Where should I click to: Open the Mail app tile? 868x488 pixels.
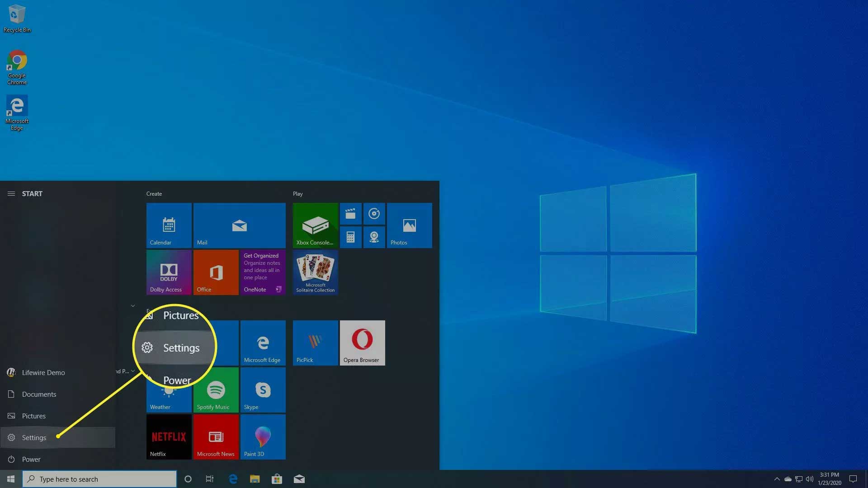click(x=238, y=225)
